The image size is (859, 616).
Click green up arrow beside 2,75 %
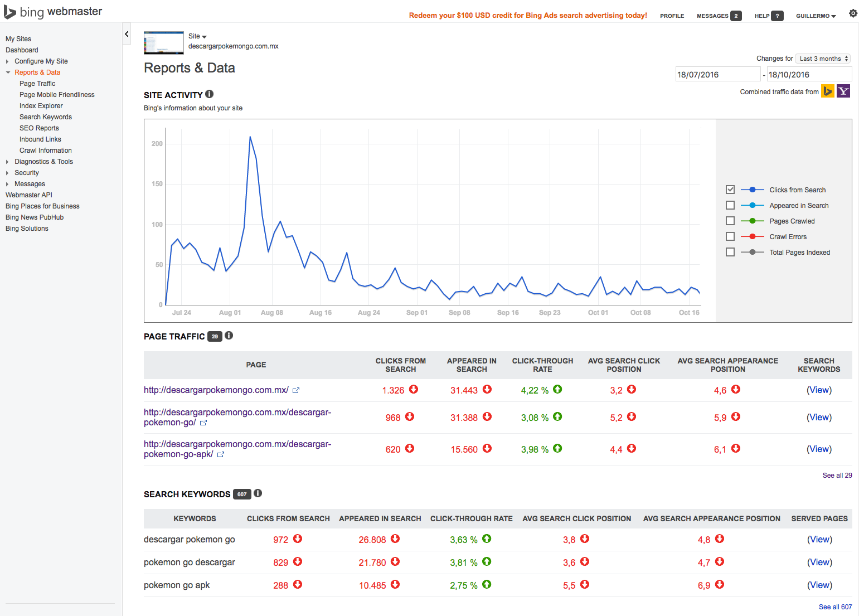click(x=487, y=584)
